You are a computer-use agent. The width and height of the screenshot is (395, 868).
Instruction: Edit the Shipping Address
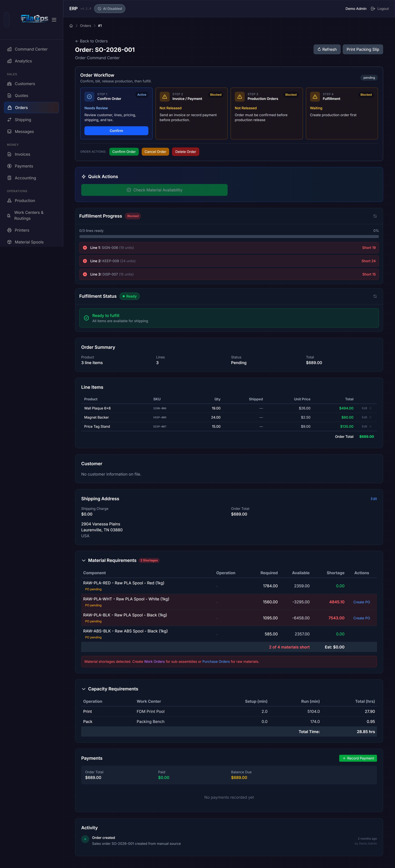374,499
